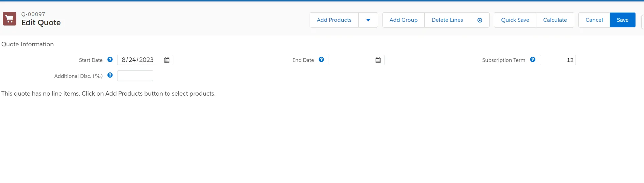This screenshot has width=644, height=183.
Task: Click the Additional Disc. help icon
Action: pos(110,75)
